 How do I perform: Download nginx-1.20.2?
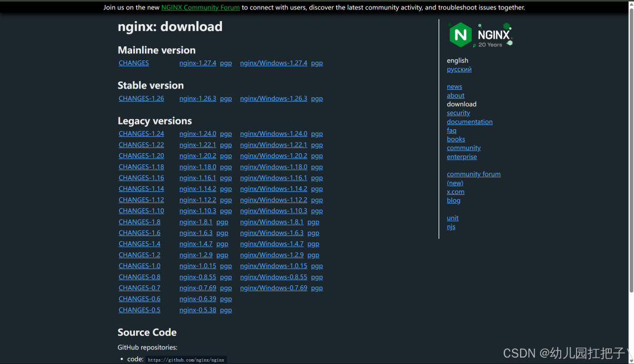[x=198, y=156]
